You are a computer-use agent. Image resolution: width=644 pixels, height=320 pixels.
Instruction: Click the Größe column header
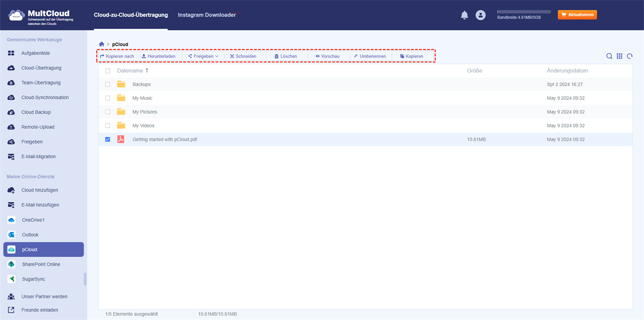click(474, 71)
